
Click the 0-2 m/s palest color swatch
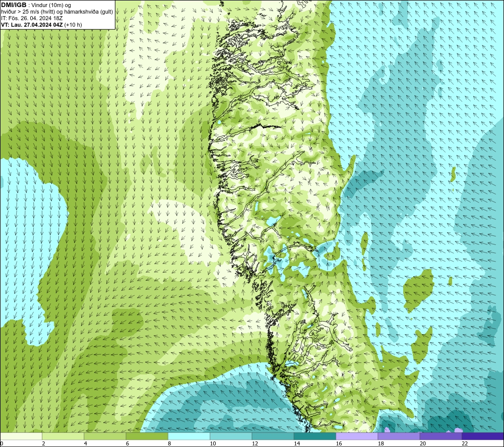tap(21, 436)
